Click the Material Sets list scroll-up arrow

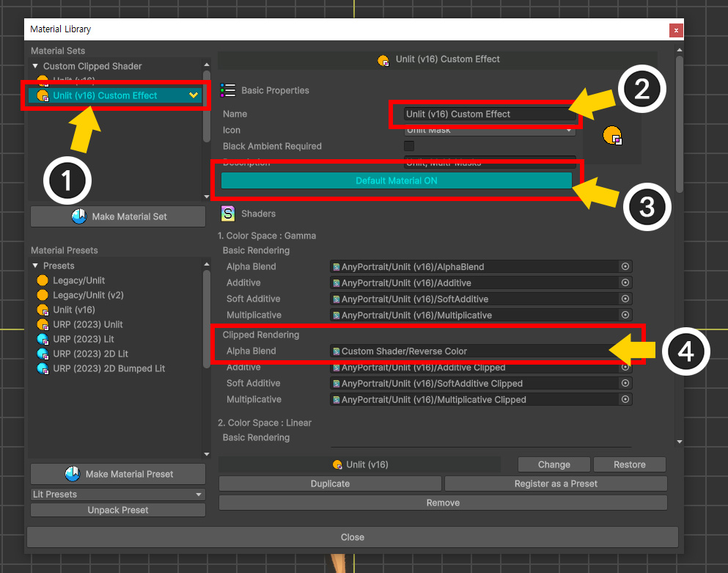[x=207, y=65]
